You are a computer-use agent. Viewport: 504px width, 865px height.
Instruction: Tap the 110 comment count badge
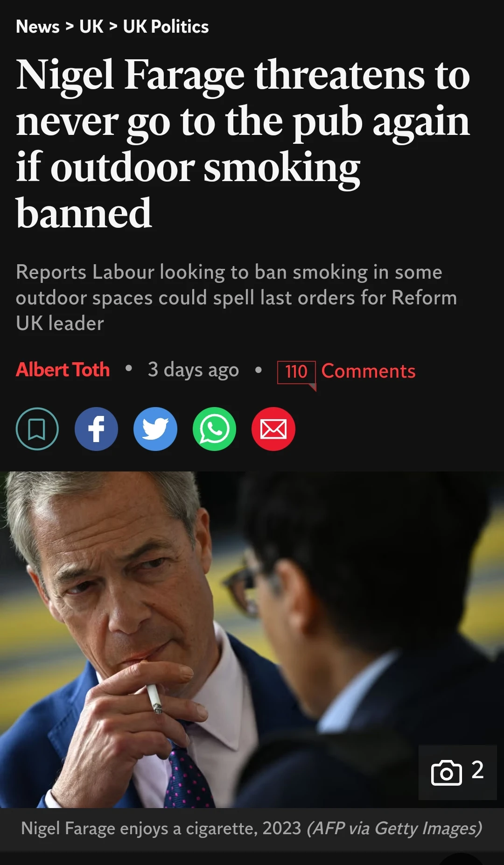pos(296,372)
